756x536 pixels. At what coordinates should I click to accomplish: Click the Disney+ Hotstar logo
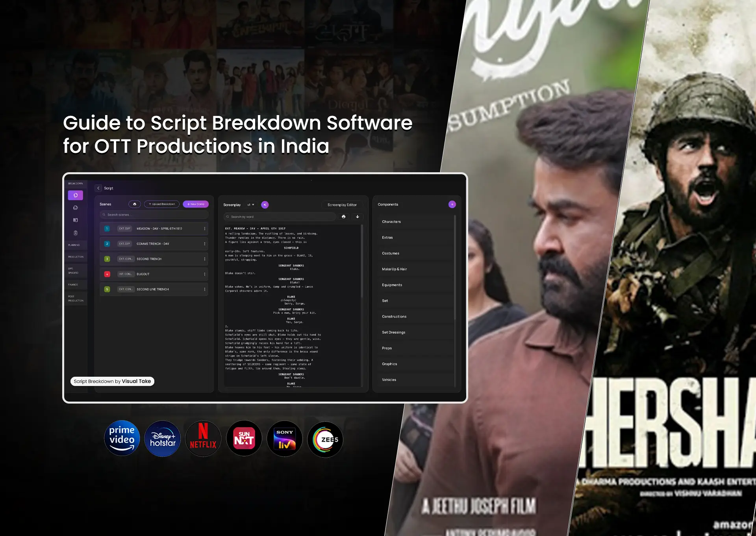pyautogui.click(x=163, y=439)
